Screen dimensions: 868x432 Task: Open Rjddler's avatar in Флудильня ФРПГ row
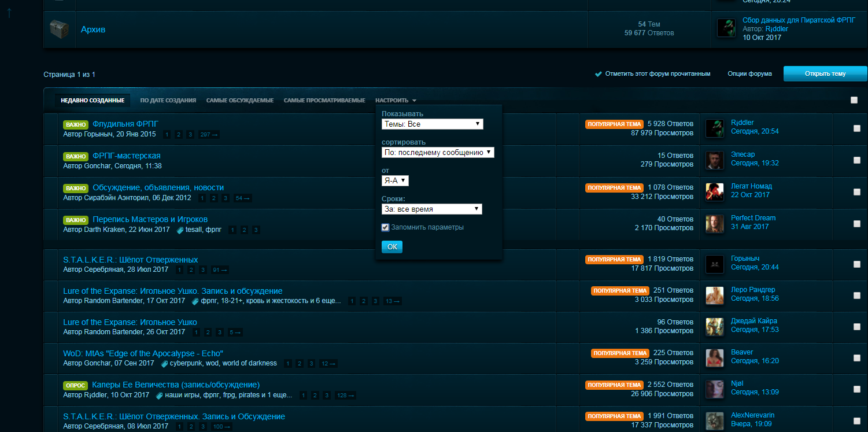pos(715,128)
